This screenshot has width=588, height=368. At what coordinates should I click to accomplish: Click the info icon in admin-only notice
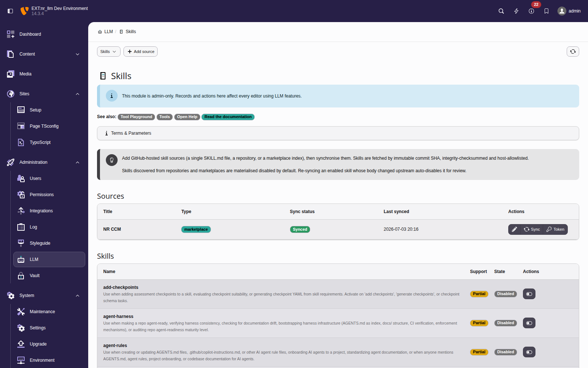pyautogui.click(x=112, y=96)
